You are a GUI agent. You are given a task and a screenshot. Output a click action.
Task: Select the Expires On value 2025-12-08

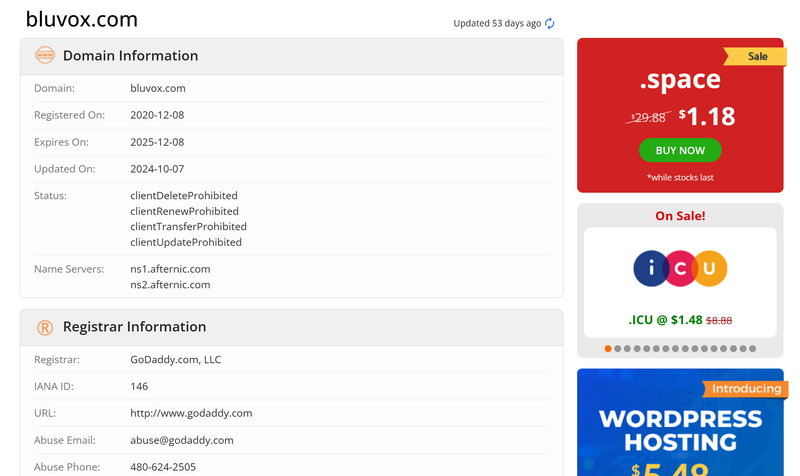coord(157,142)
